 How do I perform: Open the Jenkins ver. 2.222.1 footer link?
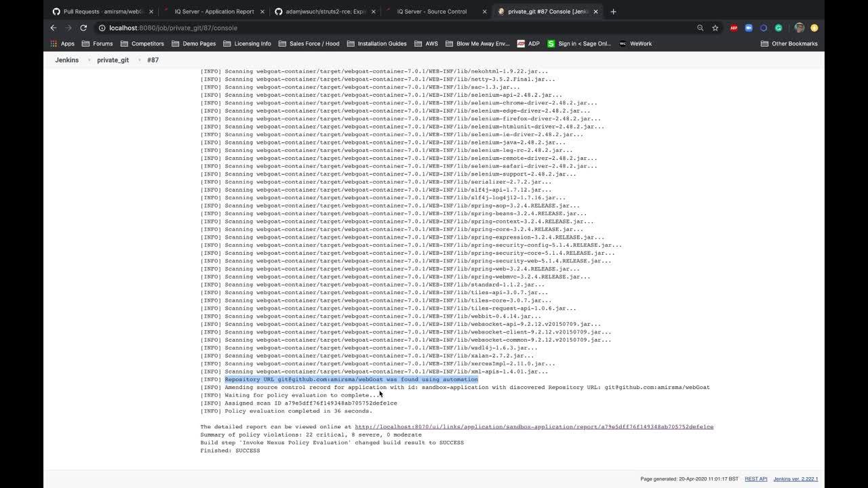click(795, 479)
